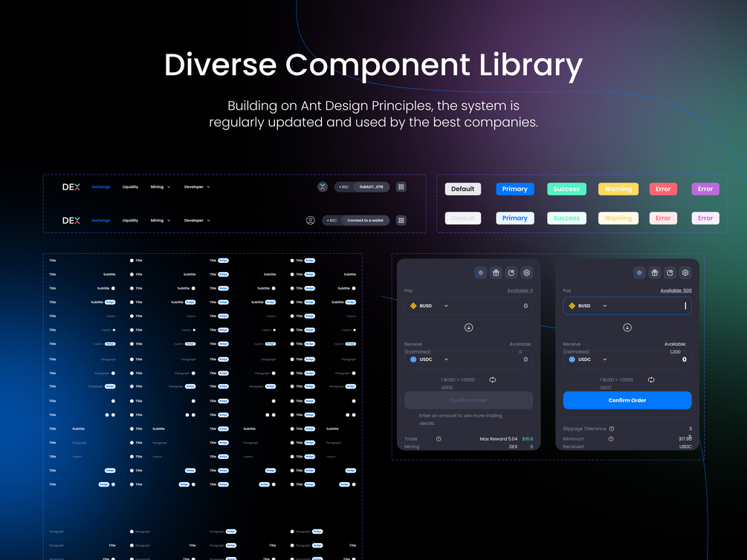Expand the Developer menu in the wallet-address navbar
This screenshot has width=747, height=560.
click(197, 187)
